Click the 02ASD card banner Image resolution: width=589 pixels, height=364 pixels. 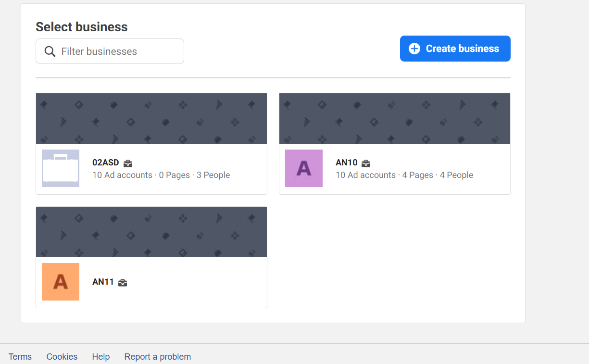[151, 118]
